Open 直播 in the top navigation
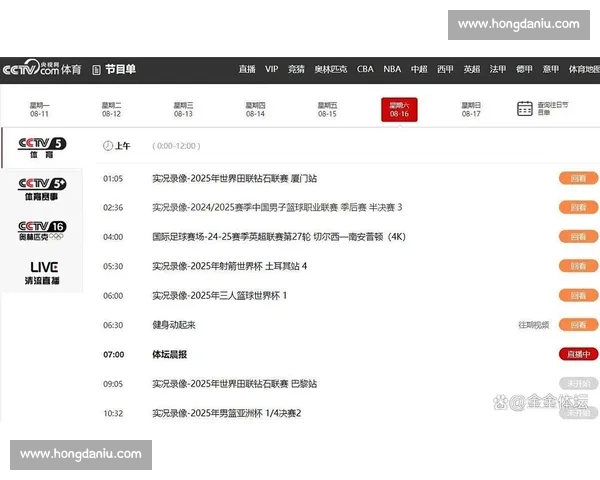Viewport: 600px width, 480px height. coord(247,69)
